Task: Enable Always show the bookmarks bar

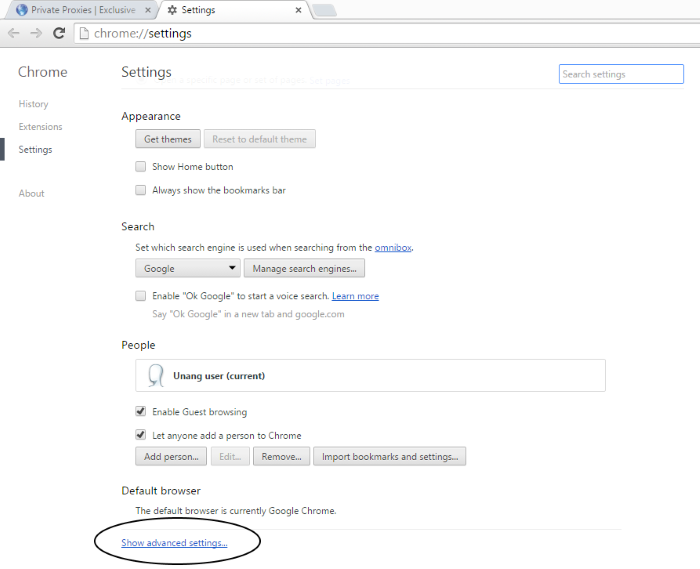Action: tap(141, 190)
